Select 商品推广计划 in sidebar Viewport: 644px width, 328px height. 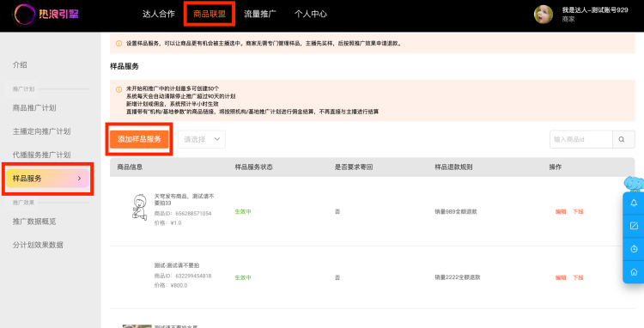pyautogui.click(x=34, y=108)
